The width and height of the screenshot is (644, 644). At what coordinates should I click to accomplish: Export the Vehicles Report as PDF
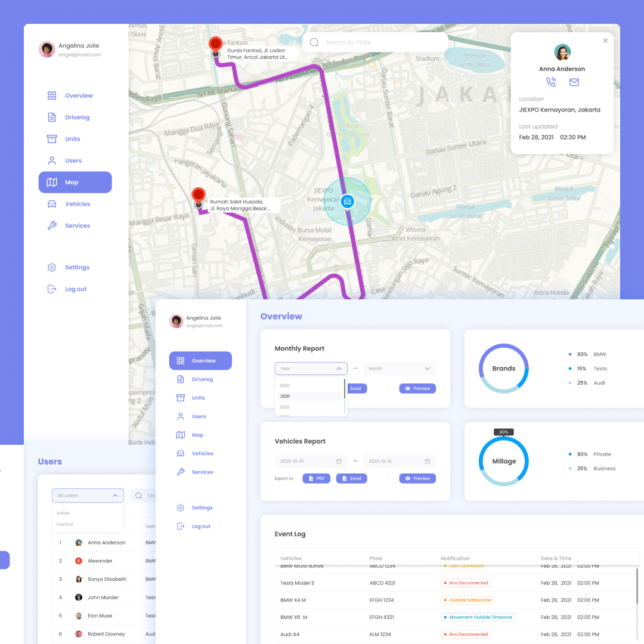(316, 478)
